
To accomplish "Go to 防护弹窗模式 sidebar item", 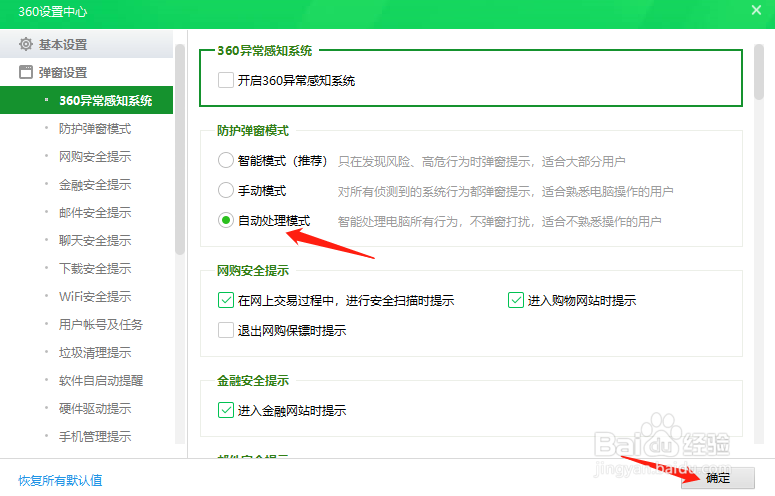I will click(86, 128).
